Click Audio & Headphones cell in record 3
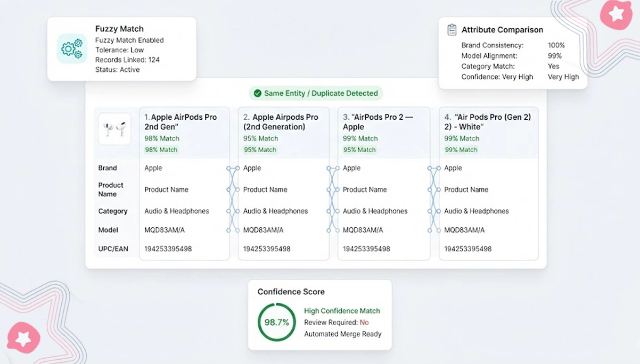The image size is (640, 364). pyautogui.click(x=375, y=211)
